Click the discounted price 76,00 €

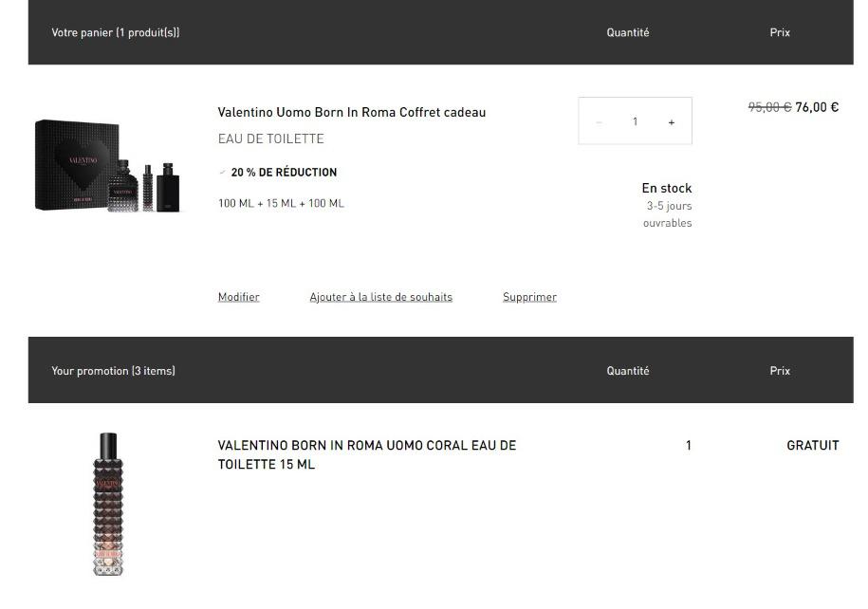817,107
